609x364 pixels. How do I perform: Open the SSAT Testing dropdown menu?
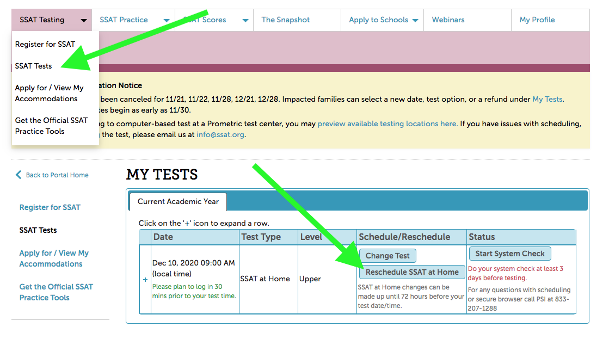(51, 20)
